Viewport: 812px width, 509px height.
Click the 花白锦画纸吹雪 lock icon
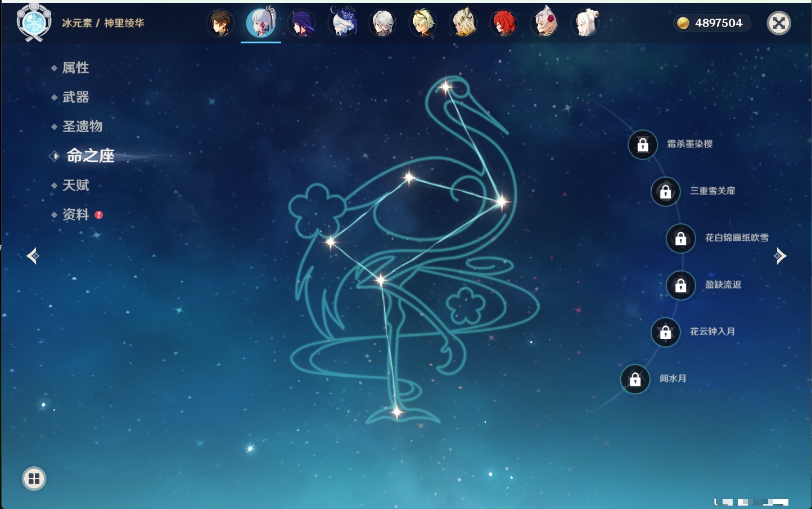681,238
